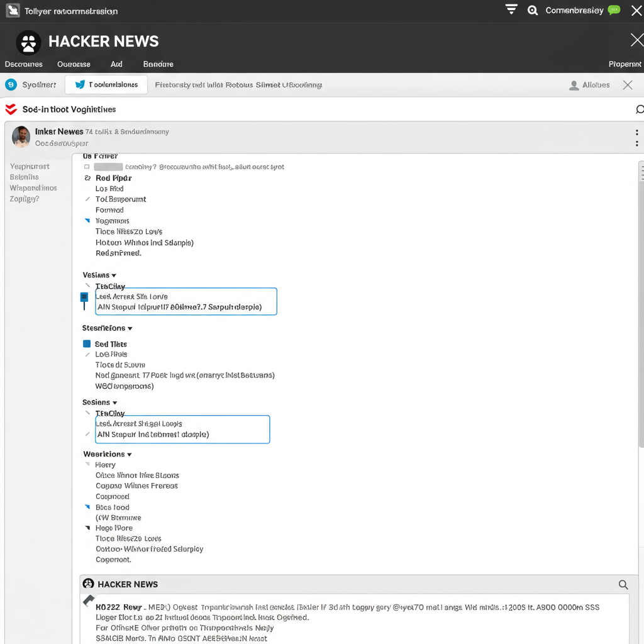Open the filter icon in the top bar
Image resolution: width=644 pixels, height=644 pixels.
pos(511,9)
